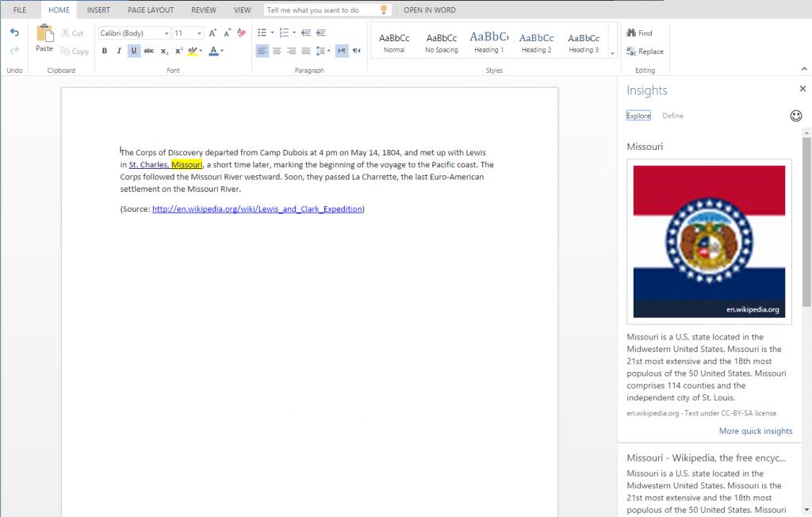Click the smiley feedback icon
Image resolution: width=812 pixels, height=517 pixels.
click(796, 116)
